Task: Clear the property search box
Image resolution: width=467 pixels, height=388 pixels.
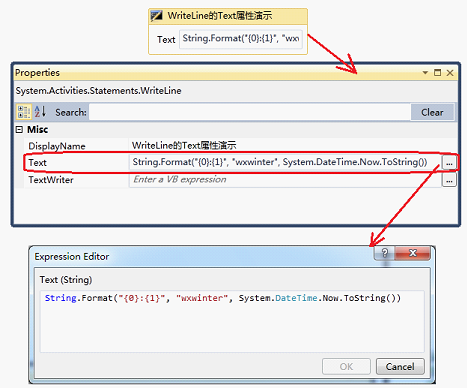Action: point(432,112)
